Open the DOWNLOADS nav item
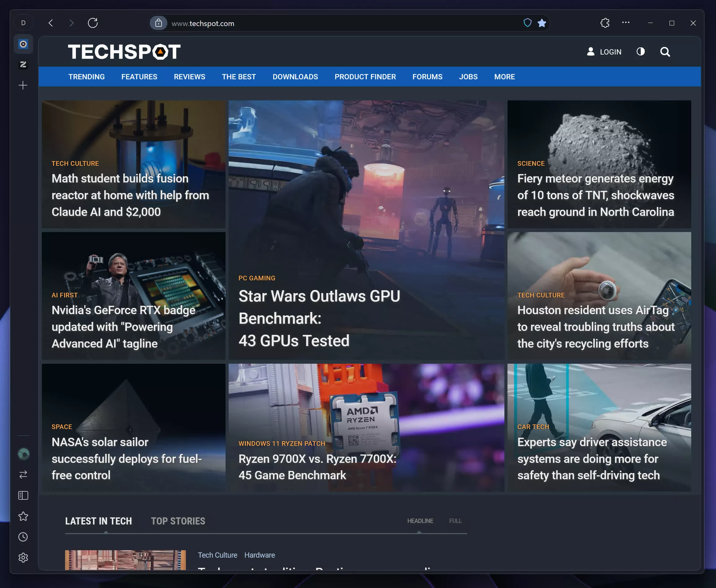 tap(295, 77)
